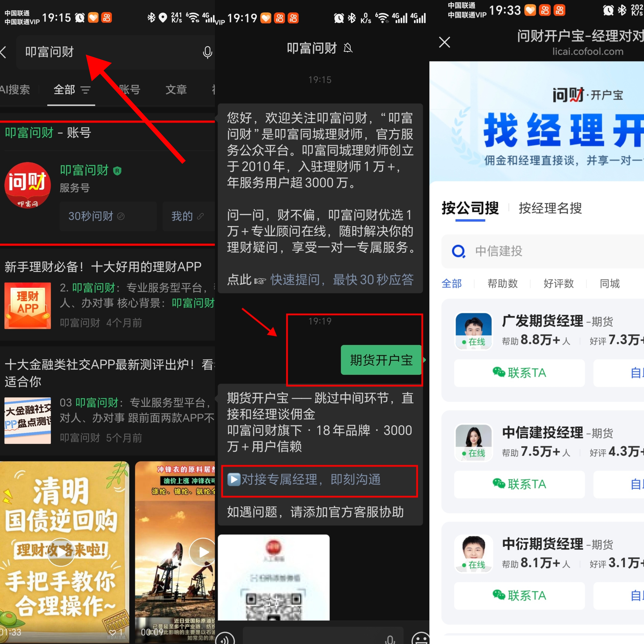Switch the manager list from 全部 to 帮助数
This screenshot has width=644, height=644.
click(502, 284)
